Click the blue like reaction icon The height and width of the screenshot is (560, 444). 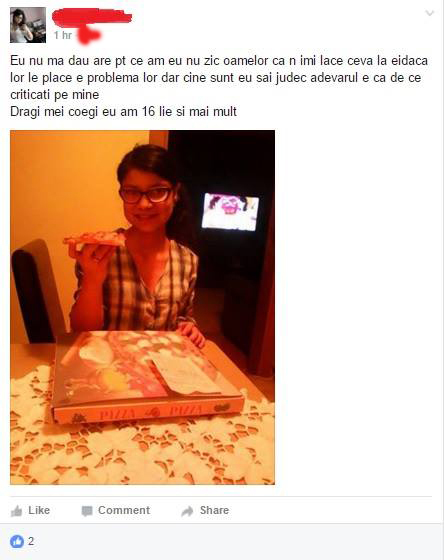17,541
